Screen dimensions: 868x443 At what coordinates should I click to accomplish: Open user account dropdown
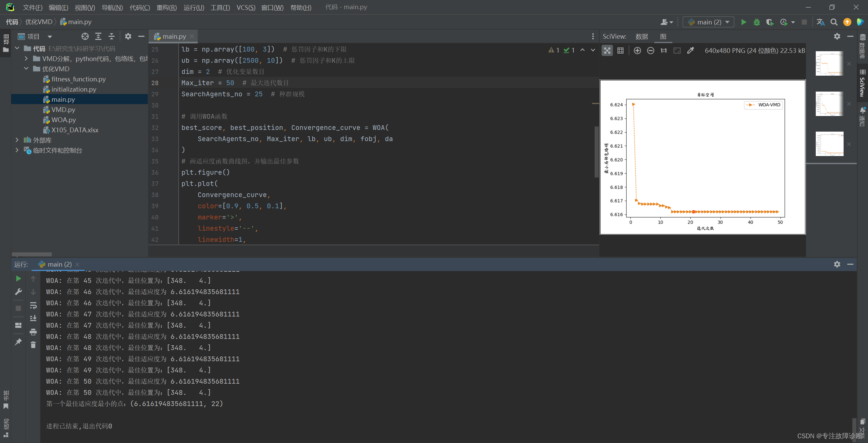(x=666, y=22)
